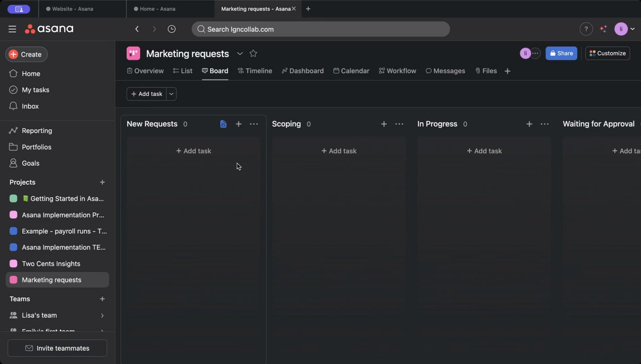This screenshot has width=641, height=364.
Task: Open the user profile avatar in top bar
Action: point(621,29)
